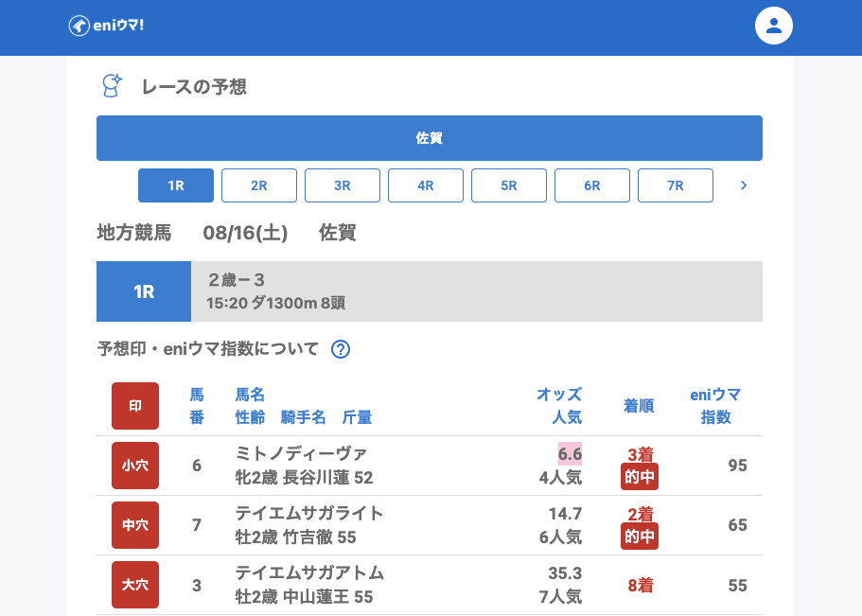Open the question mark help icon
Image resolution: width=862 pixels, height=616 pixels.
[x=341, y=349]
